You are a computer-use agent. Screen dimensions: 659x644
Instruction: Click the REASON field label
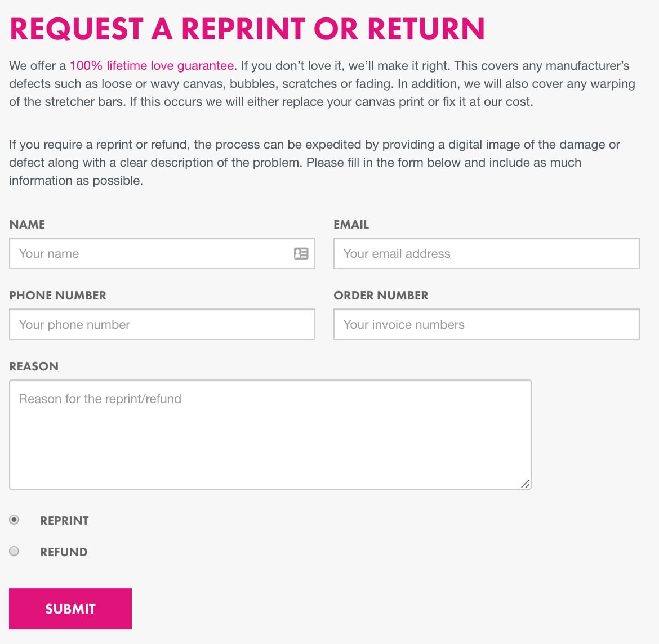tap(34, 366)
